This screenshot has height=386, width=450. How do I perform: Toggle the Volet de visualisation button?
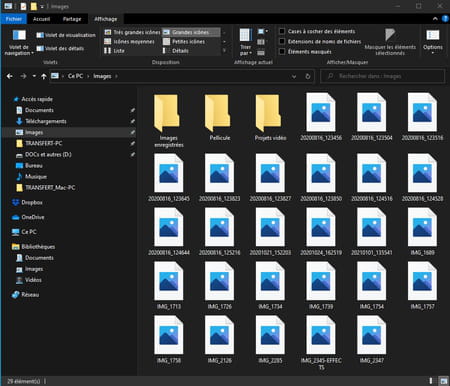coord(66,35)
